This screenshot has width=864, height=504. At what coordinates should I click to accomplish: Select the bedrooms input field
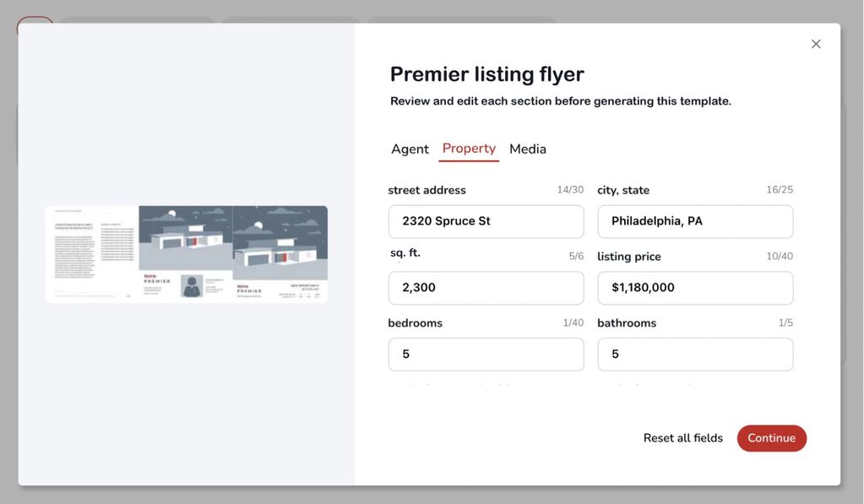point(486,355)
